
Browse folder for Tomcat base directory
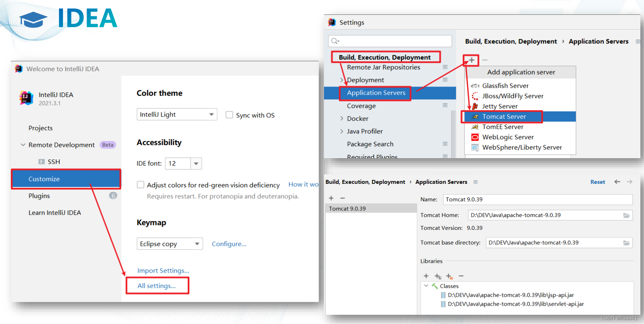click(x=626, y=243)
